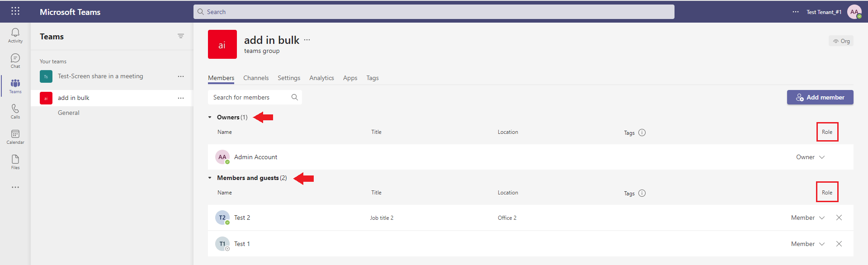The image size is (868, 265).
Task: Click the top Search box
Action: tap(434, 12)
